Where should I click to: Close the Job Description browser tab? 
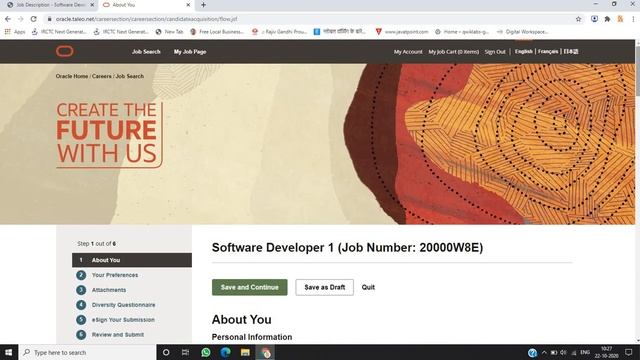point(92,5)
